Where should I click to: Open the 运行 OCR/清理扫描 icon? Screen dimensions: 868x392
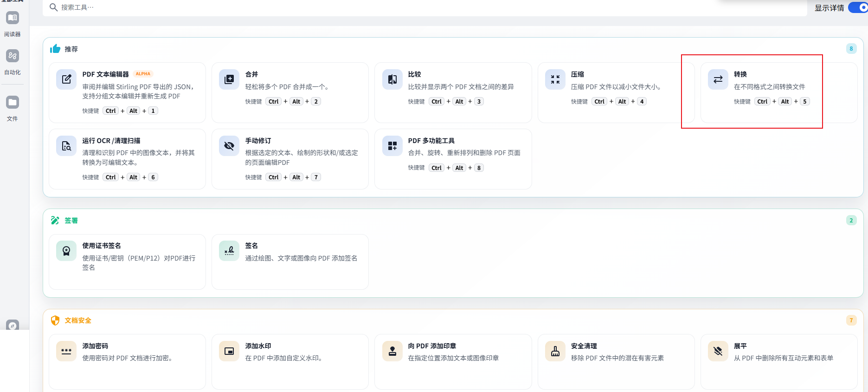point(66,146)
